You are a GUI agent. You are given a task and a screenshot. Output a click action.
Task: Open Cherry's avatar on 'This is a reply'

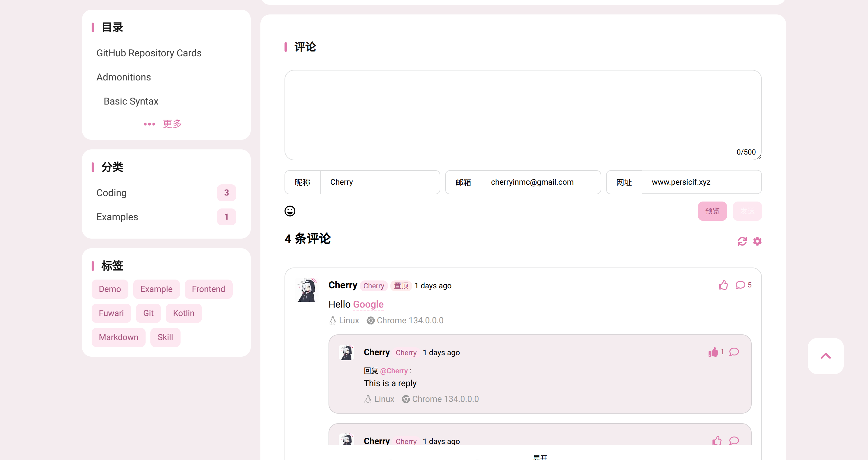tap(346, 352)
